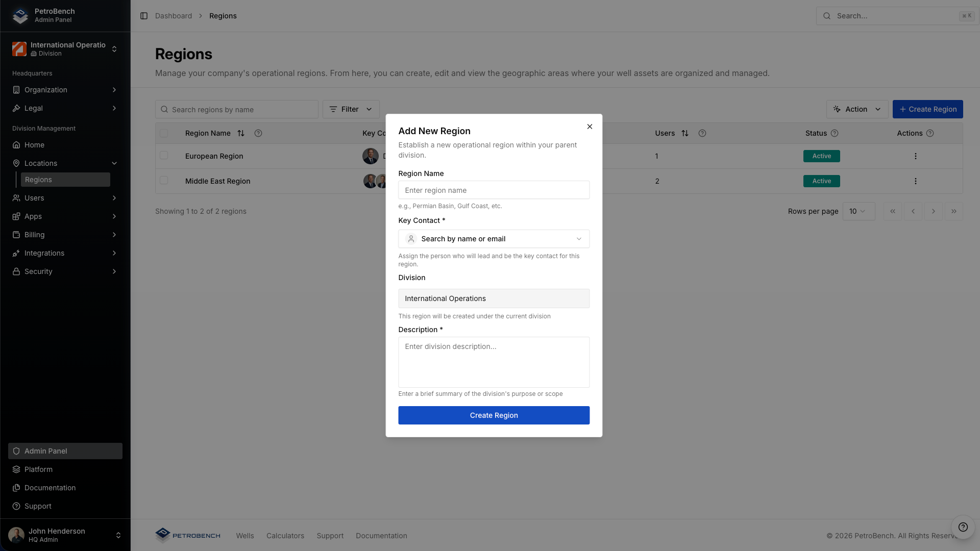Open the Action dropdown menu
This screenshot has height=551, width=980.
(857, 109)
